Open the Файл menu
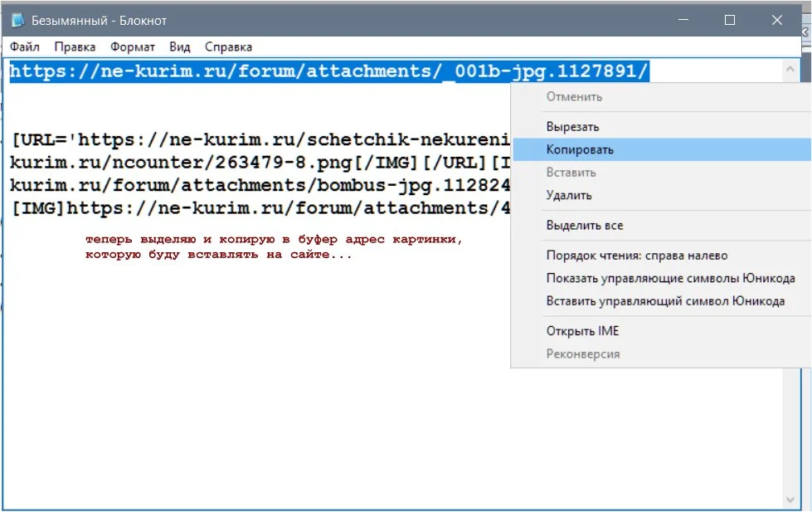The image size is (812, 512). click(24, 46)
